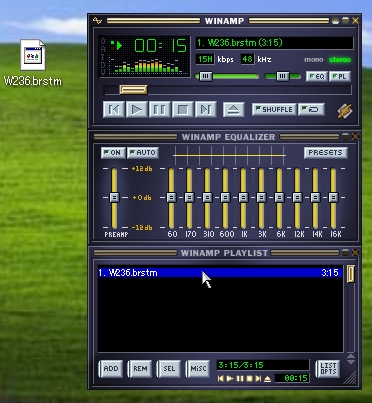Toggle windowshade mode on Playlist window
Image resolution: width=372 pixels, height=403 pixels.
pos(345,253)
